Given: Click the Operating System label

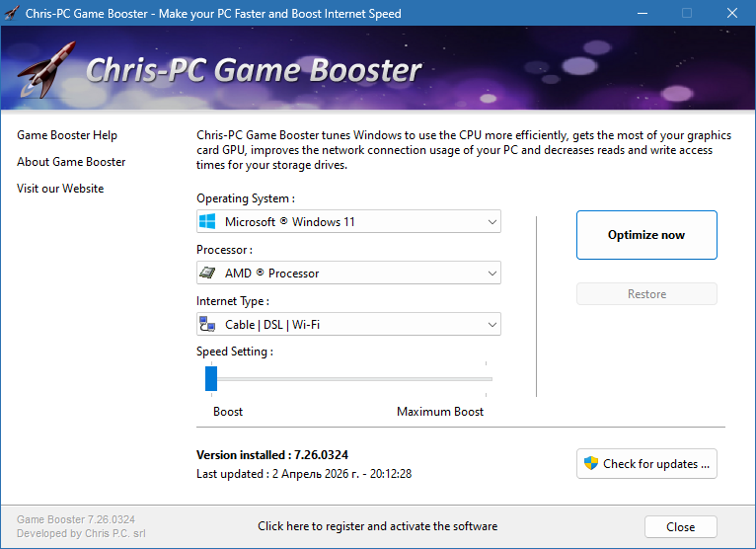Looking at the screenshot, I should coord(246,198).
